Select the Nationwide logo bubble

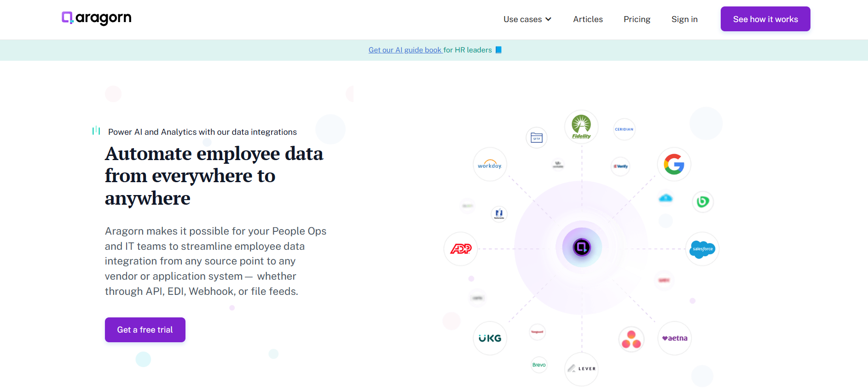tap(499, 214)
